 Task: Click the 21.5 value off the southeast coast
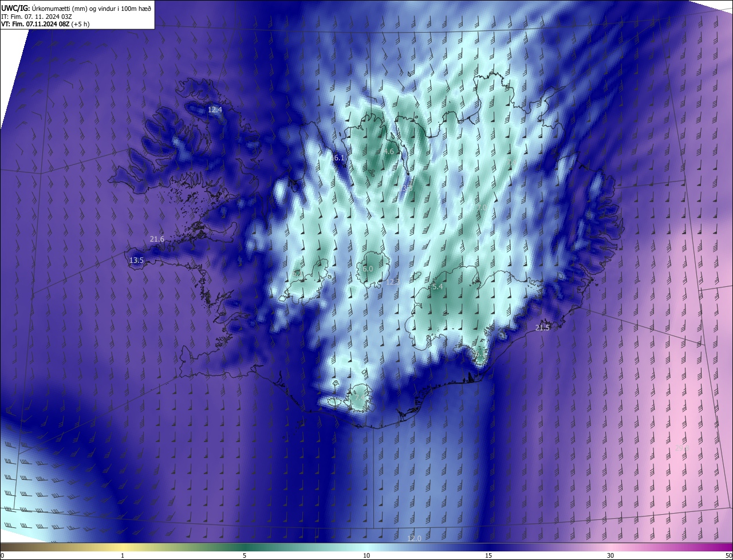coord(542,328)
